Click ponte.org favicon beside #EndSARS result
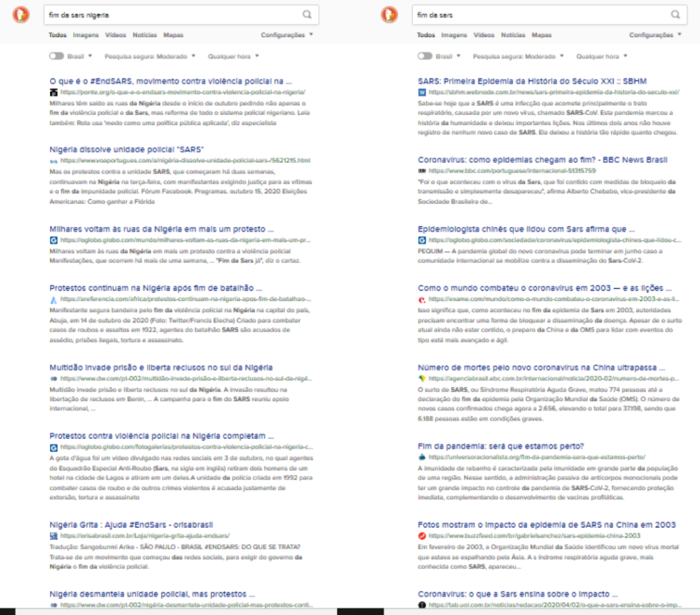This screenshot has width=700, height=615. [53, 92]
